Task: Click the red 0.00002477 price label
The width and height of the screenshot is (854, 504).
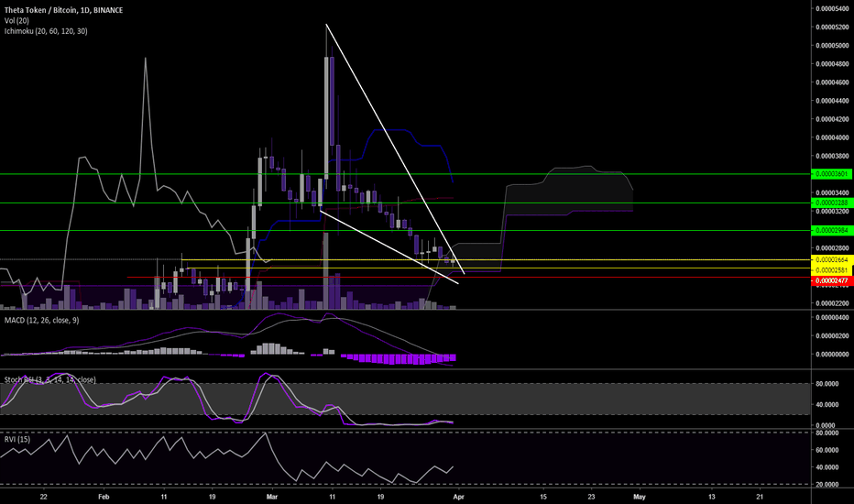Action: [832, 280]
